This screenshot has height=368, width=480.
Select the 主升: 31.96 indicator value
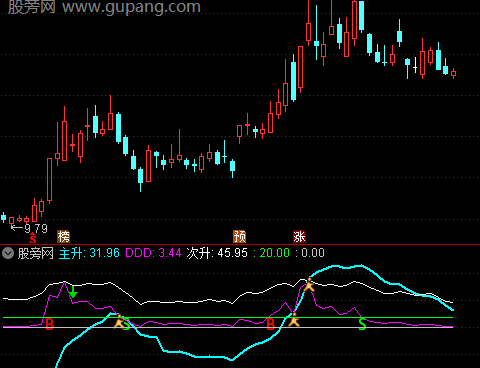click(x=89, y=253)
